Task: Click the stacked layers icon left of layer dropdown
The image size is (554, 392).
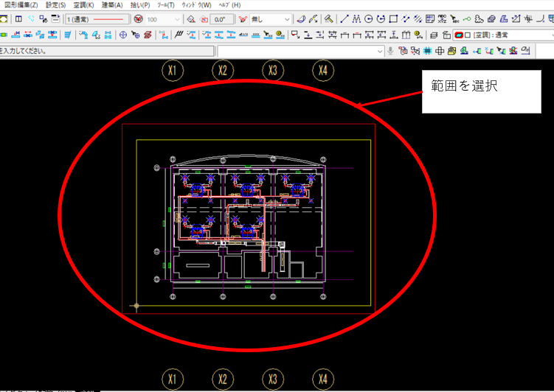Action: pos(434,35)
